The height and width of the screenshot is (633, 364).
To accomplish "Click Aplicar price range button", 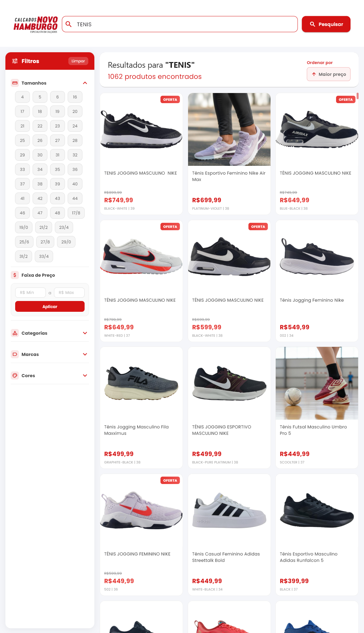I will pyautogui.click(x=50, y=306).
